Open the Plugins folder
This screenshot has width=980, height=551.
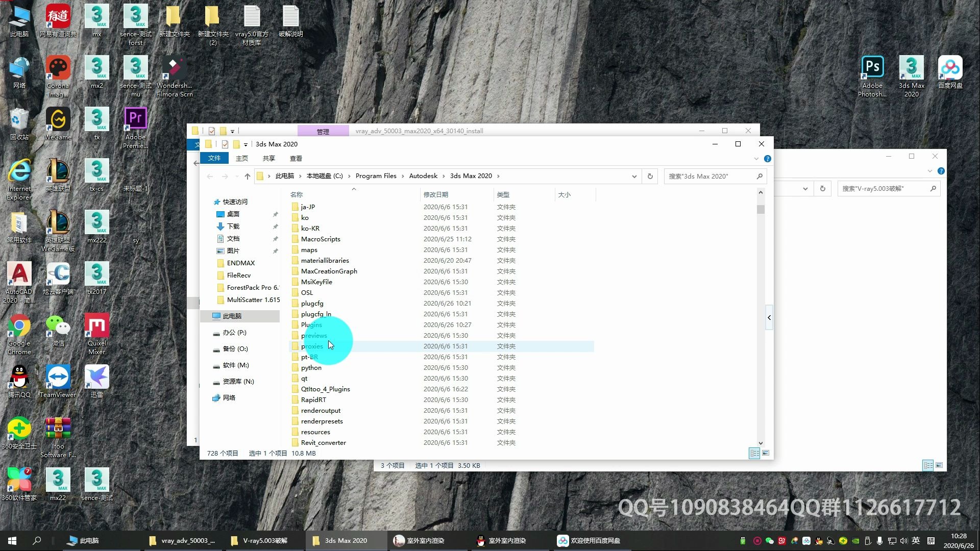pyautogui.click(x=312, y=324)
